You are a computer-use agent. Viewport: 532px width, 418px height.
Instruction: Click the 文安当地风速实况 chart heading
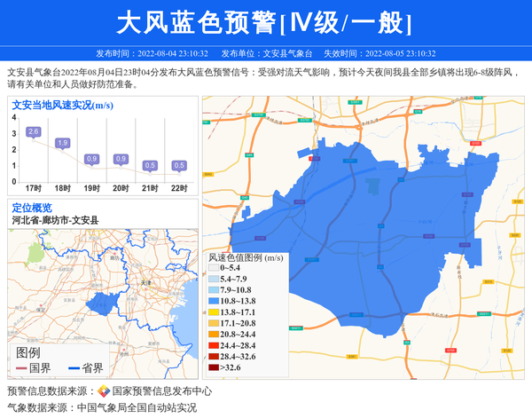[62, 106]
